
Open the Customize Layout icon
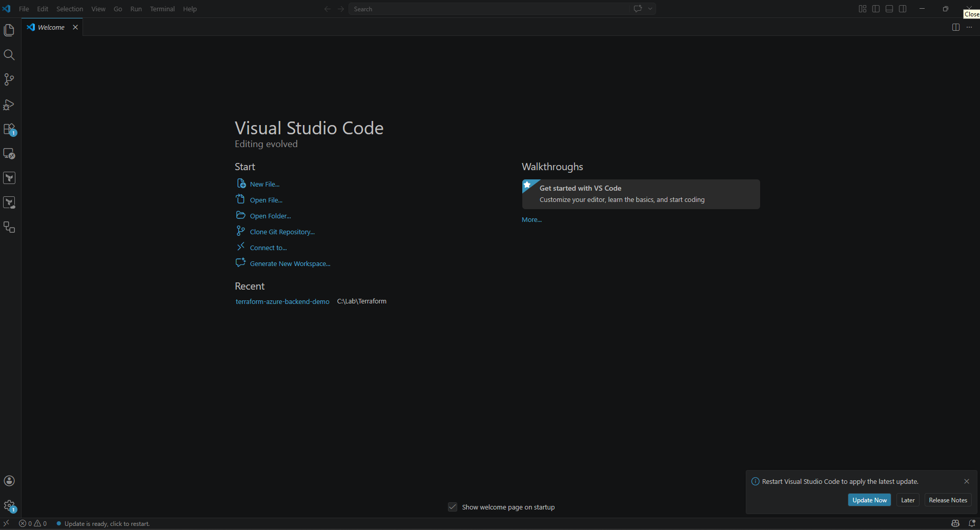coord(863,9)
